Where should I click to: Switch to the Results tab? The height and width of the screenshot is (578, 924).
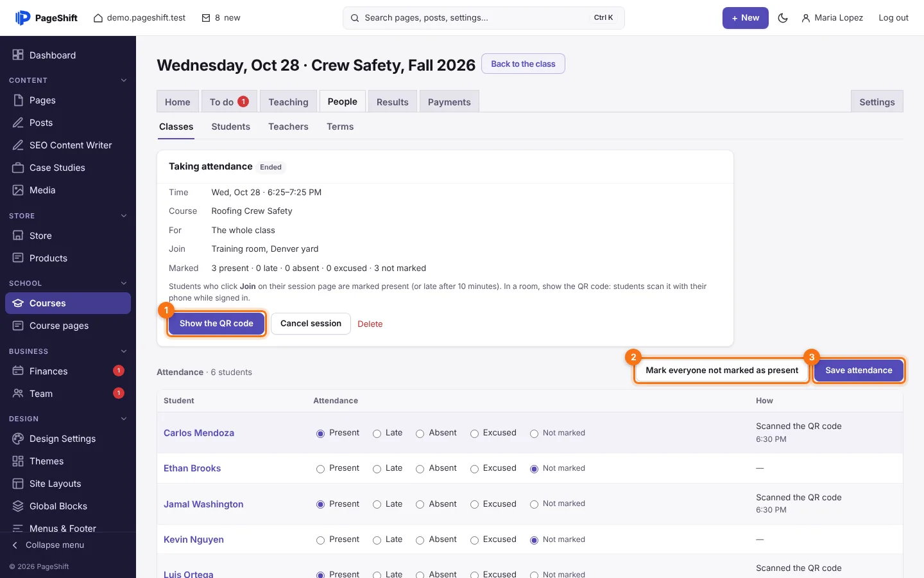point(392,102)
